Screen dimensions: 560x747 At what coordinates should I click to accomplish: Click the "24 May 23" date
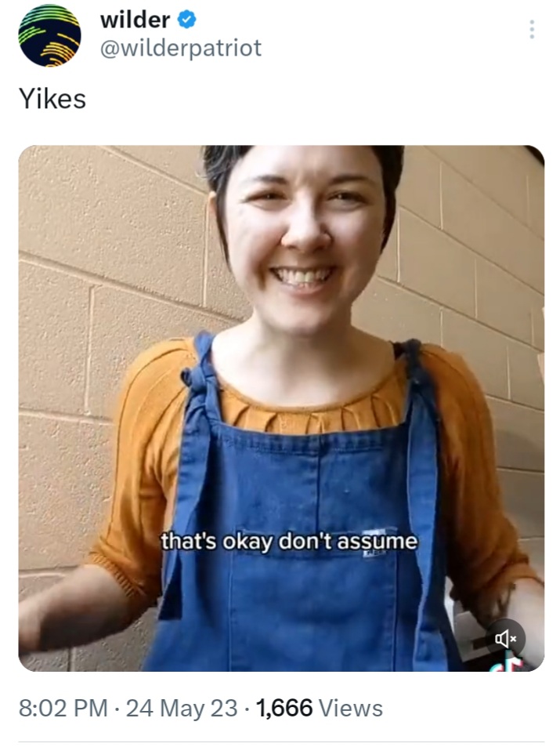point(182,708)
